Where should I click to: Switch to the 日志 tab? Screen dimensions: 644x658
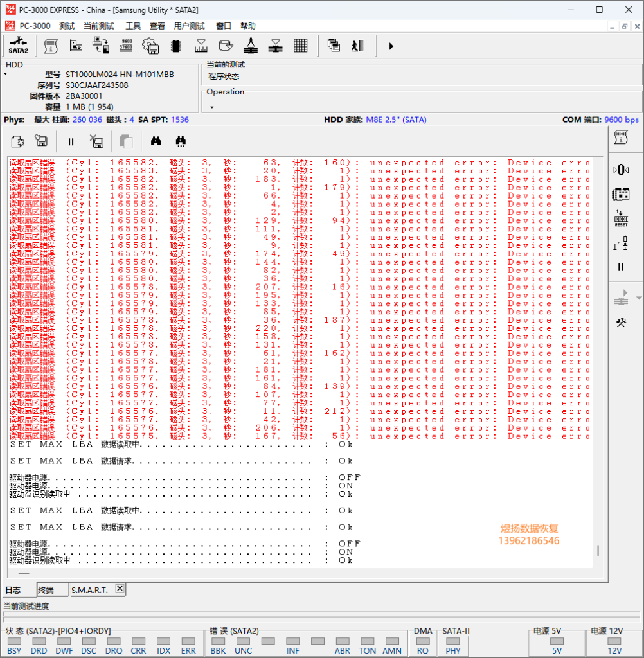(x=19, y=590)
